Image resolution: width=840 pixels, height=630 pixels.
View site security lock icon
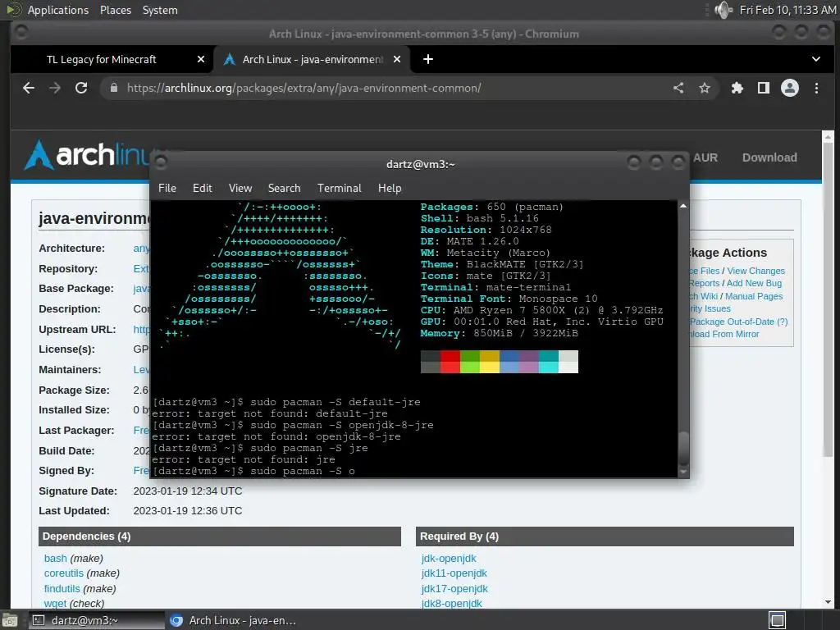pos(113,88)
